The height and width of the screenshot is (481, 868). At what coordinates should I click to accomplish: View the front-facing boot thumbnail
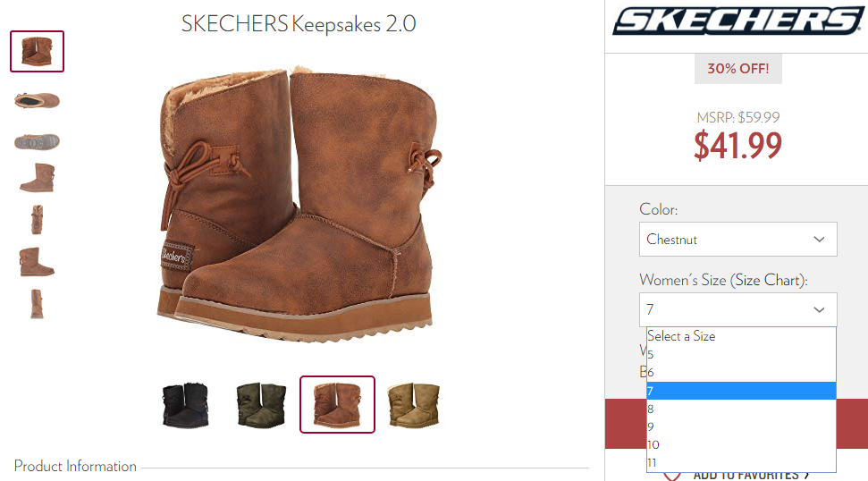(x=37, y=219)
